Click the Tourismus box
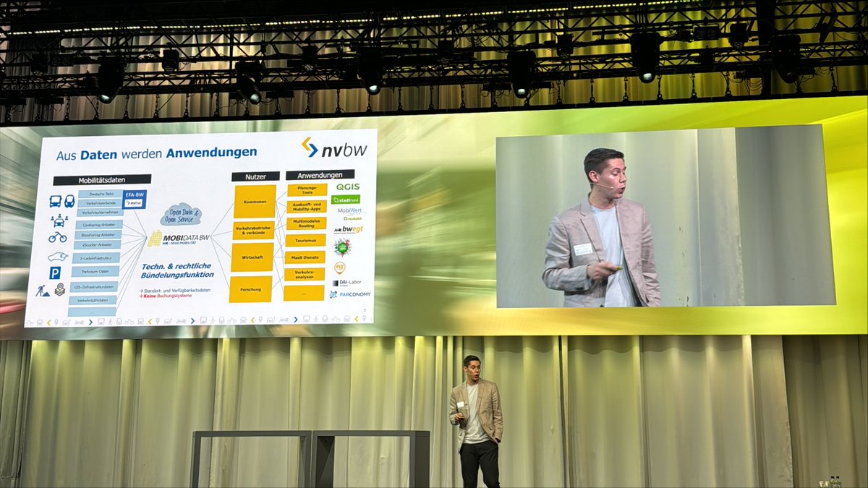This screenshot has width=868, height=488. pos(305,241)
